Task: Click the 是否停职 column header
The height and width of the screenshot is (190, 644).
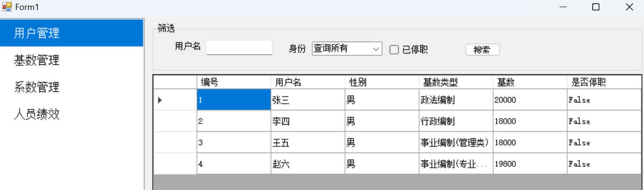Action: point(604,82)
